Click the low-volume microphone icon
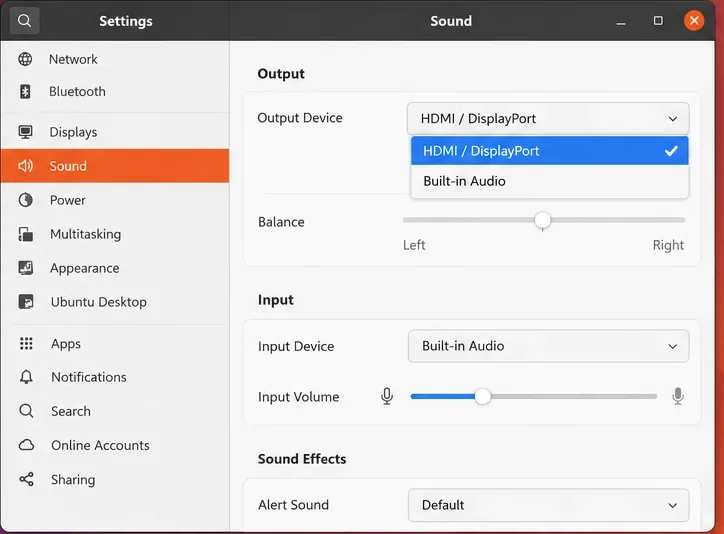Image resolution: width=724 pixels, height=534 pixels. click(387, 396)
